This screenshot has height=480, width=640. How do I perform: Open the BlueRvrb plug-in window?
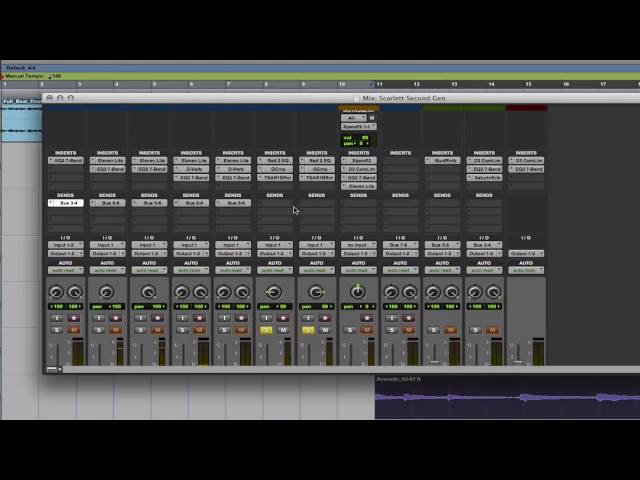pos(445,160)
